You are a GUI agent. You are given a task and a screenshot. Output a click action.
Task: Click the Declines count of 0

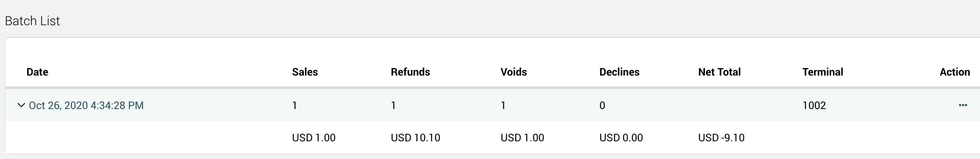[602, 105]
